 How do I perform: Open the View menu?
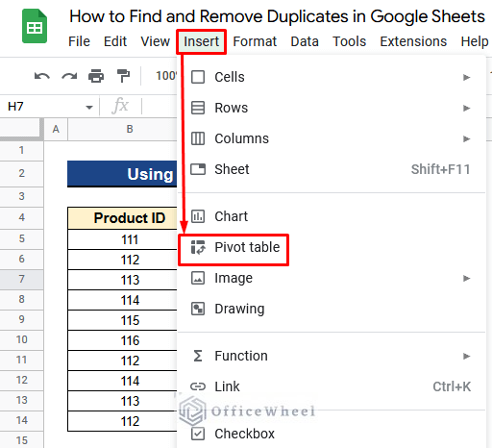click(156, 41)
